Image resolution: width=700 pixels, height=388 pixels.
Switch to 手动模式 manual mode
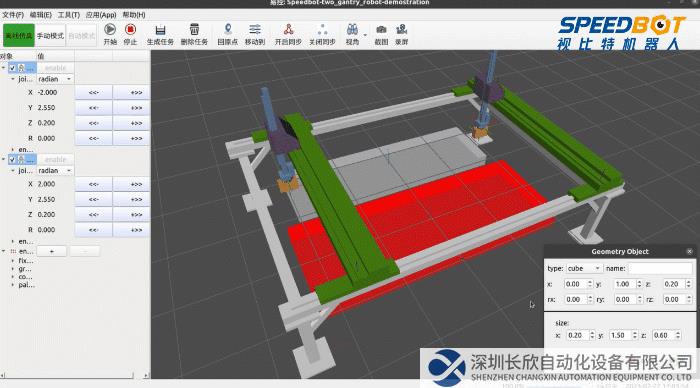click(50, 35)
